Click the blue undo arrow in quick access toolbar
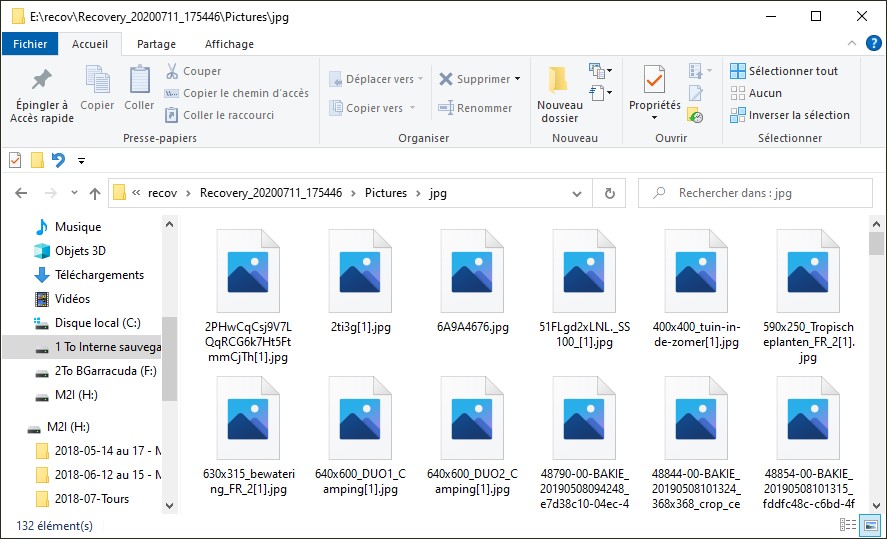Viewport: 887px width, 539px height. [x=58, y=160]
